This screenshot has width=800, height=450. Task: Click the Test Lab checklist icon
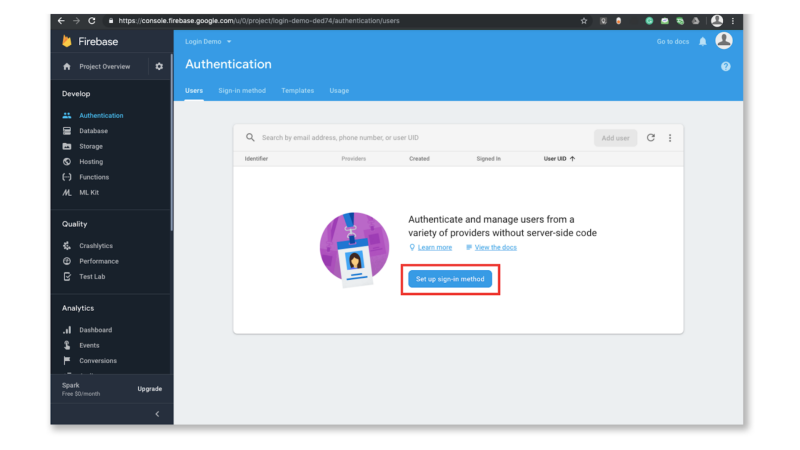pyautogui.click(x=67, y=276)
